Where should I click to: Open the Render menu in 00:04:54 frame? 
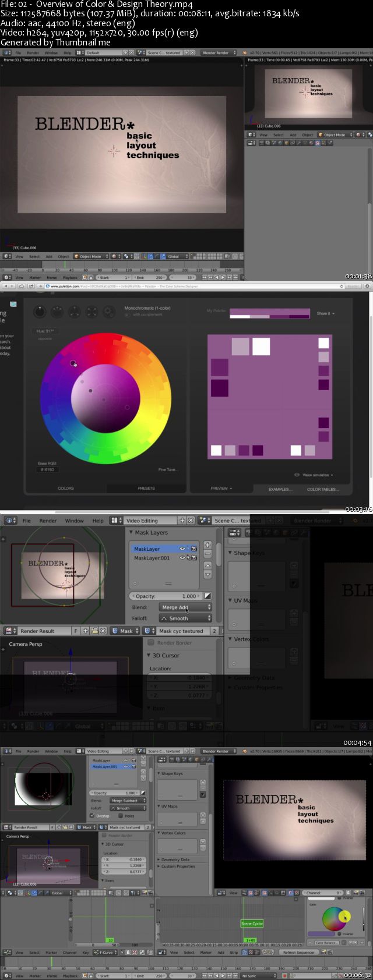pyautogui.click(x=48, y=521)
